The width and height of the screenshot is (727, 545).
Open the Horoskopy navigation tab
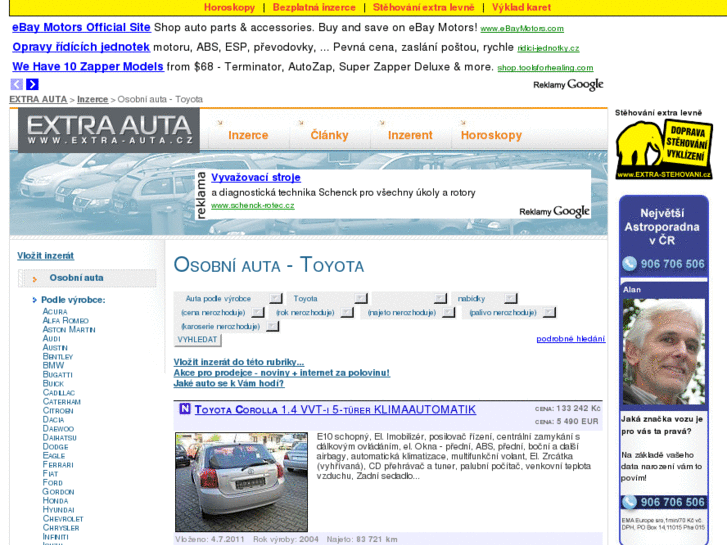[x=491, y=135]
